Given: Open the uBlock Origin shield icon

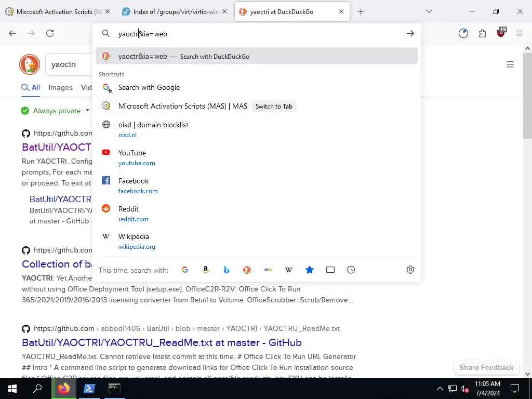Looking at the screenshot, I should [501, 33].
